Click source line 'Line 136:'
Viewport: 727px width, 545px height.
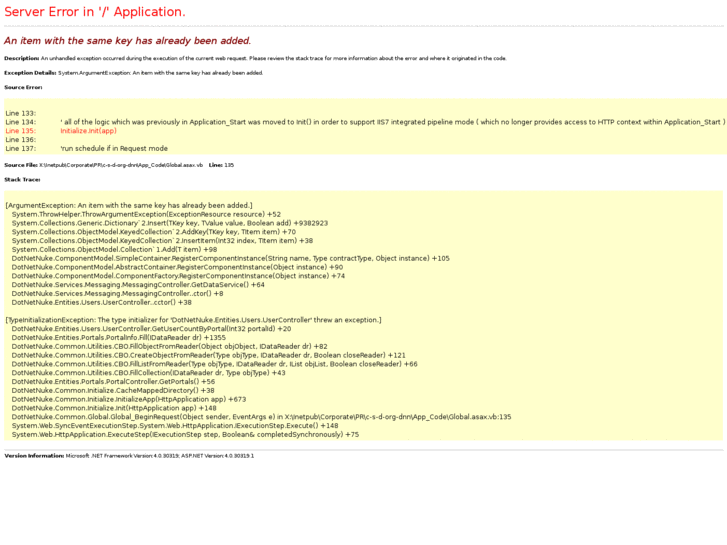(20, 140)
